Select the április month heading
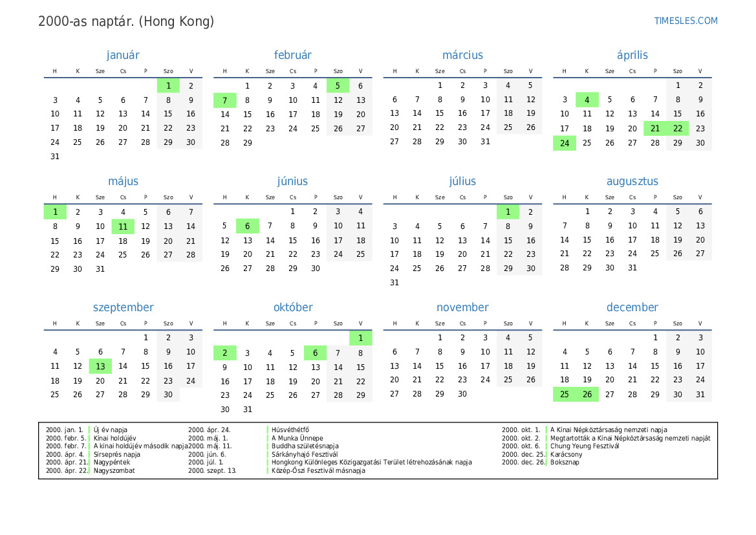 click(x=632, y=56)
